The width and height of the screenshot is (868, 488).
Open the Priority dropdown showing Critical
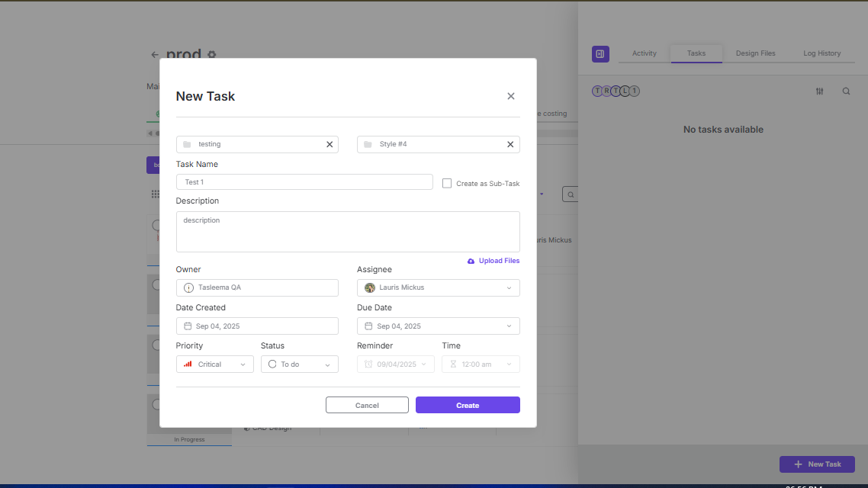pos(214,364)
